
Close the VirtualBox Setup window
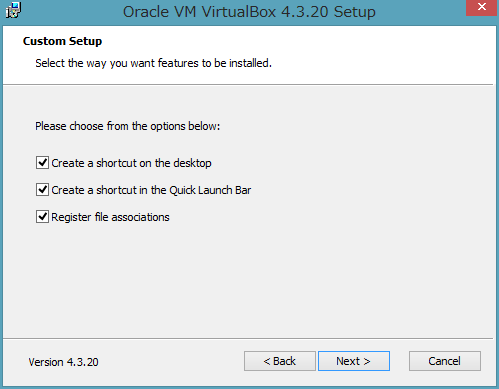click(x=482, y=7)
